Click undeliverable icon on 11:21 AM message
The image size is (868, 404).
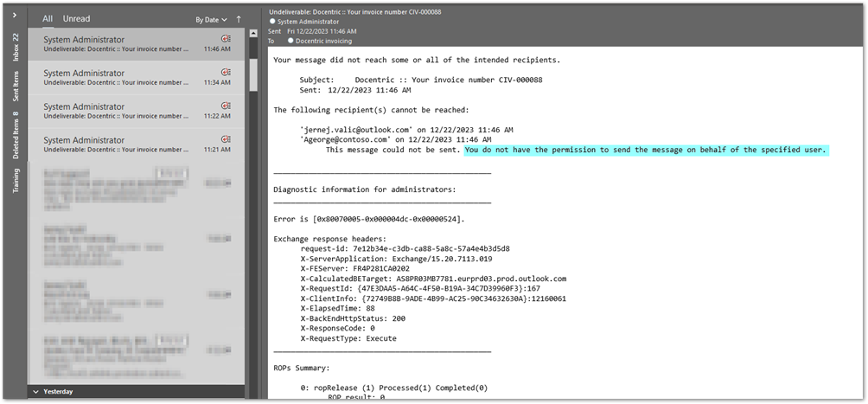click(226, 139)
